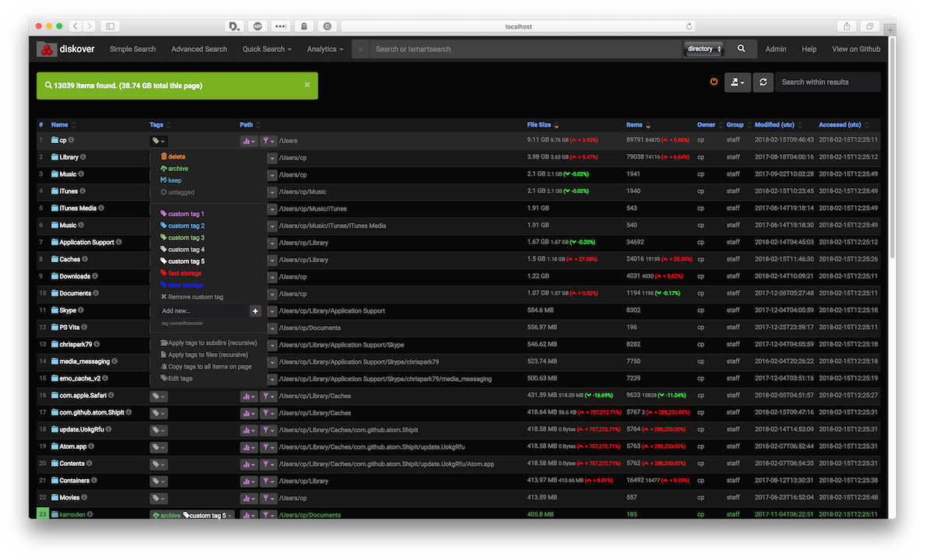Screen dimensions: 925x560
Task: Click the plus button to add new tag
Action: 255,310
